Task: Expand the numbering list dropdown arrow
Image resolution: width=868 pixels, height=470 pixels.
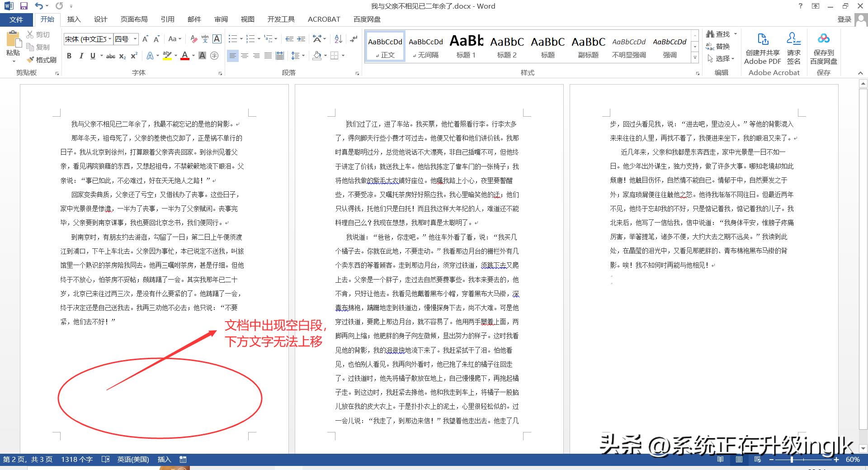Action: (x=259, y=39)
